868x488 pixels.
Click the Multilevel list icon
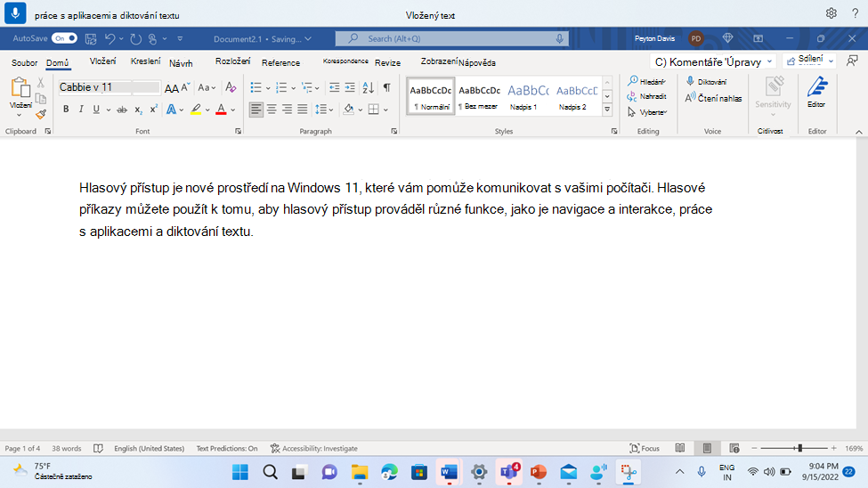pos(306,87)
